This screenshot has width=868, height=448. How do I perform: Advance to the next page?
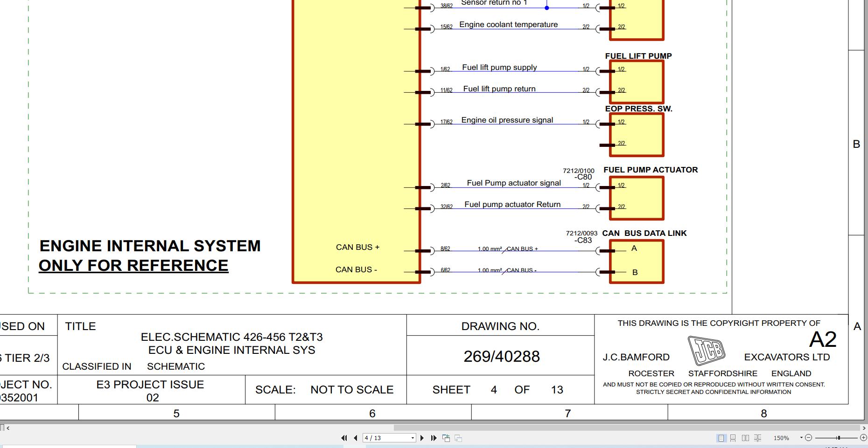click(422, 438)
